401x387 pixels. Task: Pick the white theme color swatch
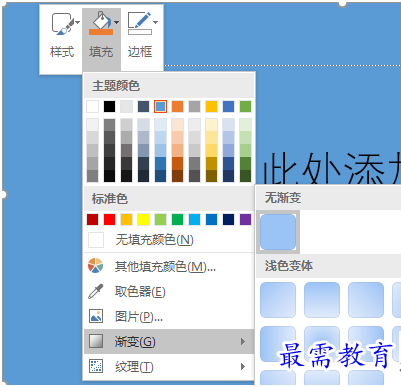click(x=92, y=106)
